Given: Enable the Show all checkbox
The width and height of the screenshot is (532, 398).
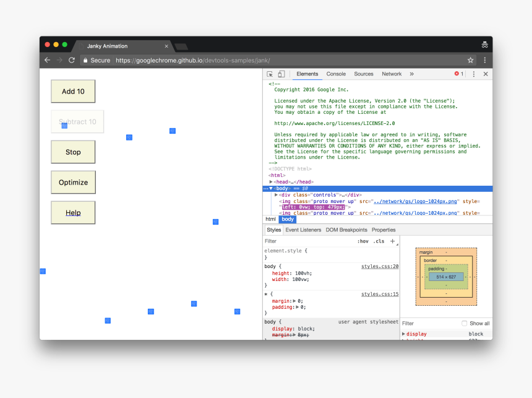Looking at the screenshot, I should point(465,323).
